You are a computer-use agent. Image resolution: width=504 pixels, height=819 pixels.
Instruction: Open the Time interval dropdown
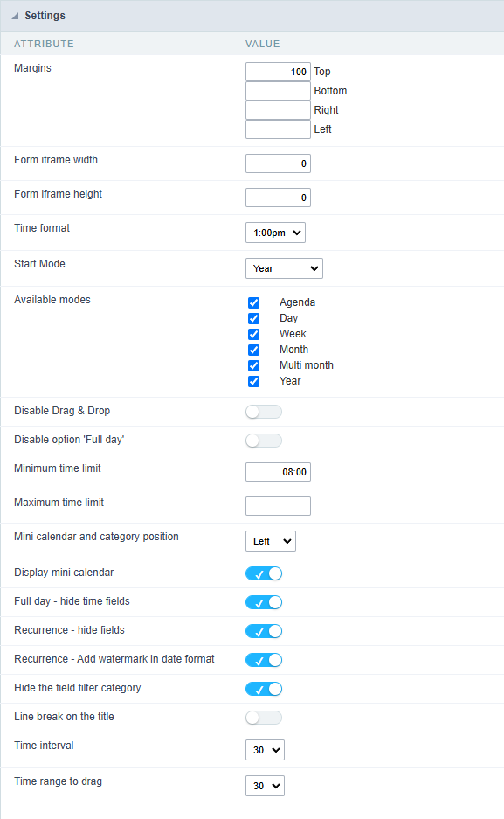click(265, 749)
